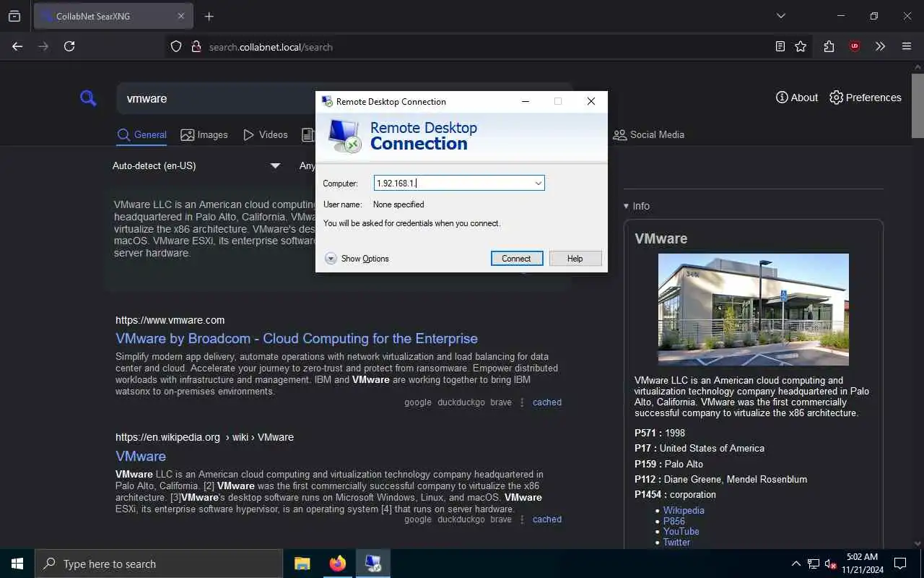This screenshot has width=924, height=578.
Task: Click the VMware building thumbnail image
Action: click(754, 309)
